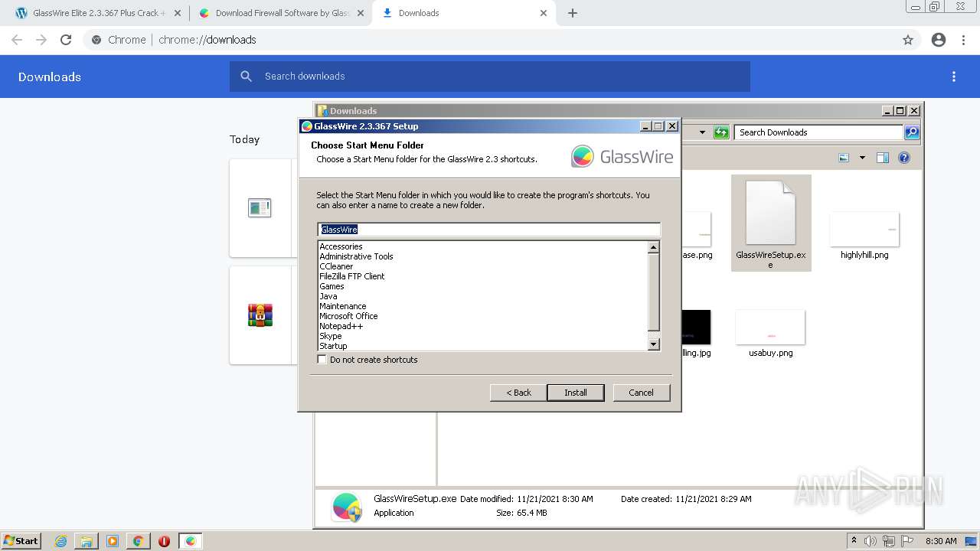Screen dimensions: 980x551
Task: Select Games in the Start Menu list
Action: point(332,286)
